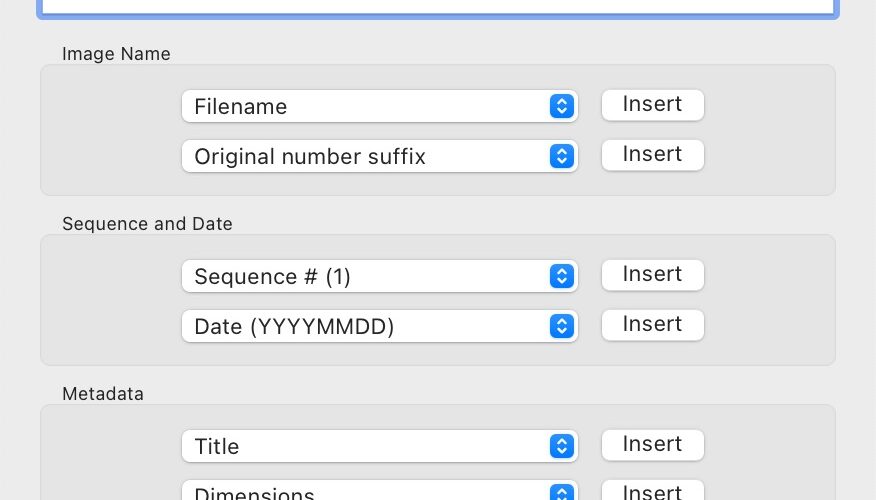Click blue chevron arrows on the Dimensions popup

[561, 492]
